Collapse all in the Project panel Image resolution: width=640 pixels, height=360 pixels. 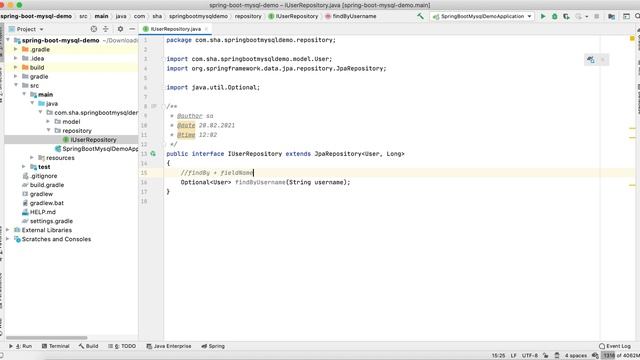point(106,29)
